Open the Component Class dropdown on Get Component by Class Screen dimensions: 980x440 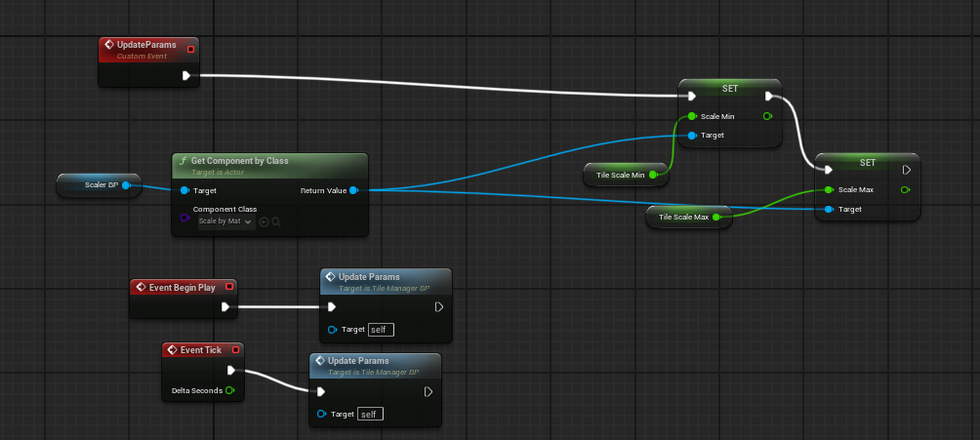point(225,221)
